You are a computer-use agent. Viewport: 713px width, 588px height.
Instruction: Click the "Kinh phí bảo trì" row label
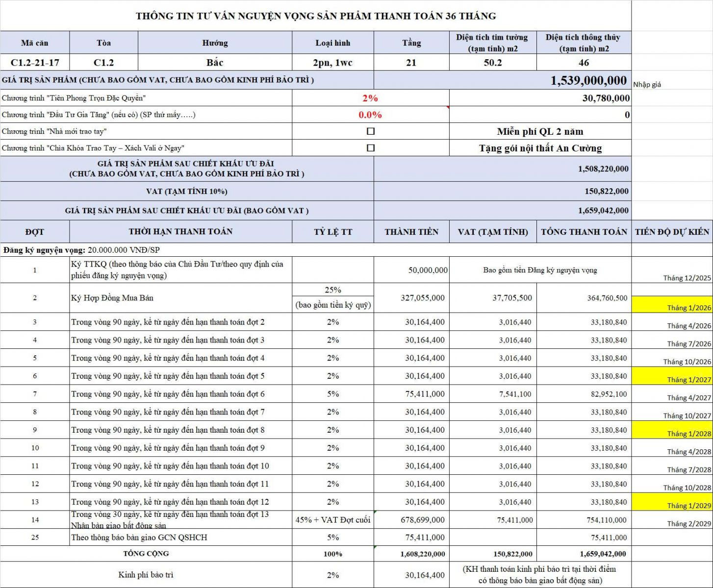point(146,575)
